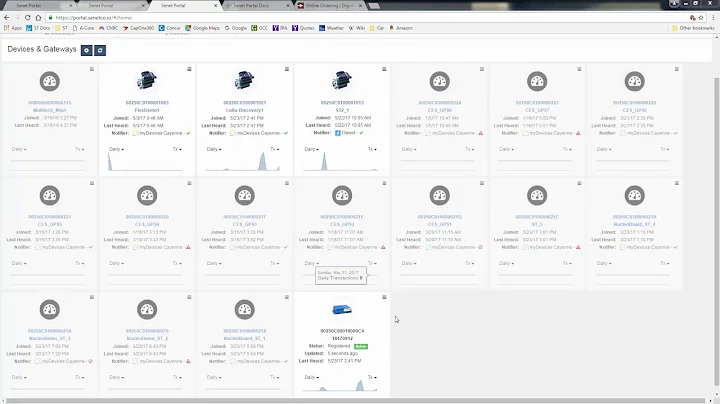Open hamburger menu on CES_GPS7 card
This screenshot has height=404, width=720.
pyautogui.click(x=579, y=69)
